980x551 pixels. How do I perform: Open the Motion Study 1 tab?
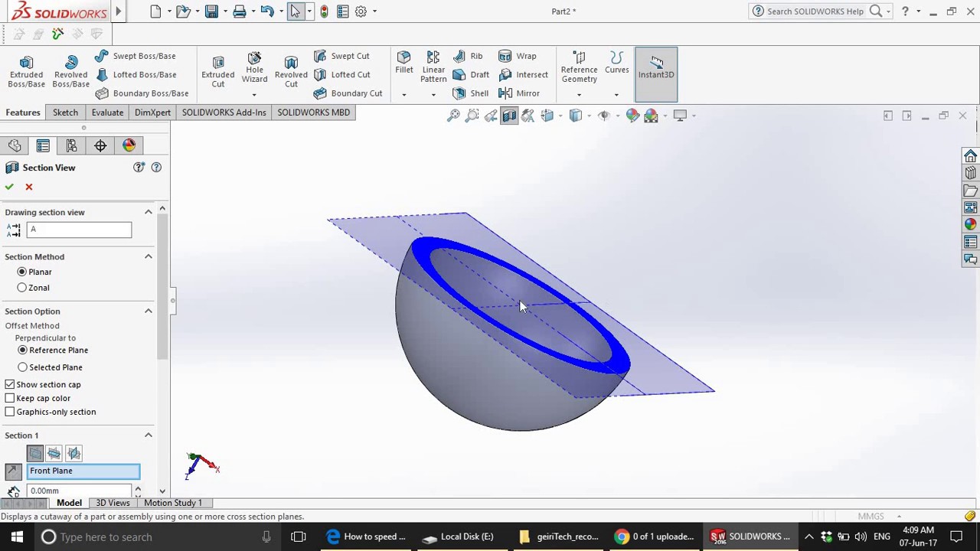coord(173,503)
